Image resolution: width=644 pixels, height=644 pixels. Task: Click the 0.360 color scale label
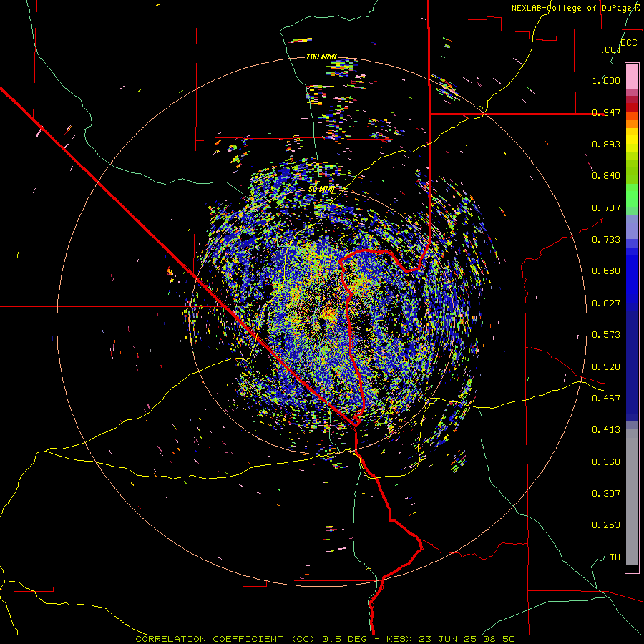coord(606,462)
